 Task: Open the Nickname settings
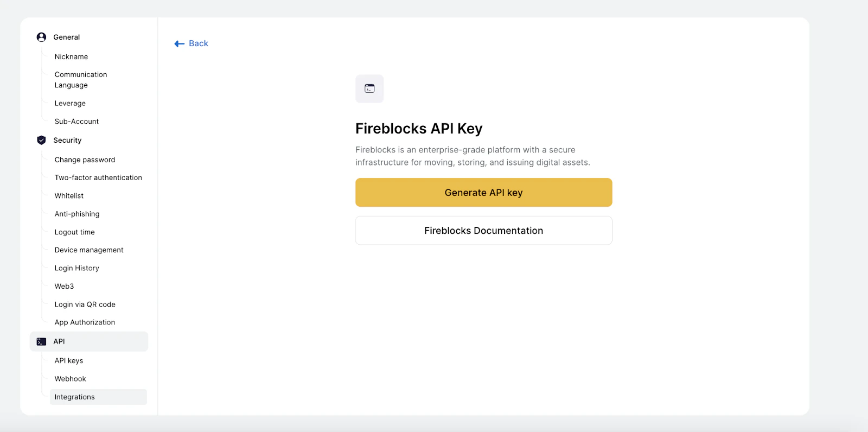pos(71,56)
